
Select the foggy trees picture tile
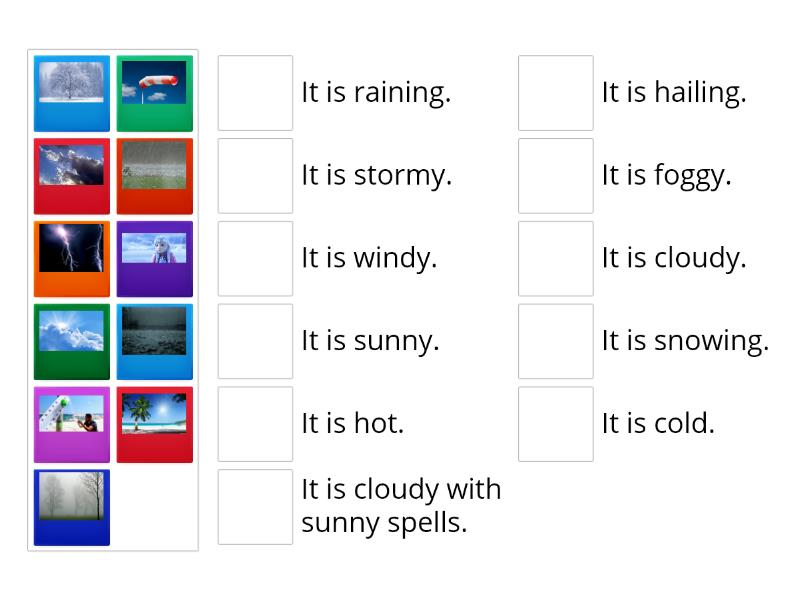(72, 507)
